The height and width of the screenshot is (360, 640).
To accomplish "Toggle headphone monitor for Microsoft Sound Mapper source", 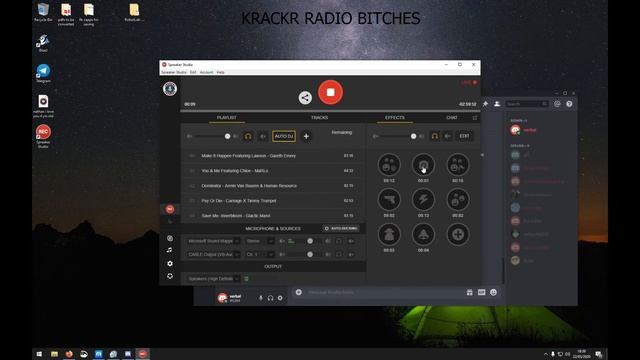I will click(339, 241).
